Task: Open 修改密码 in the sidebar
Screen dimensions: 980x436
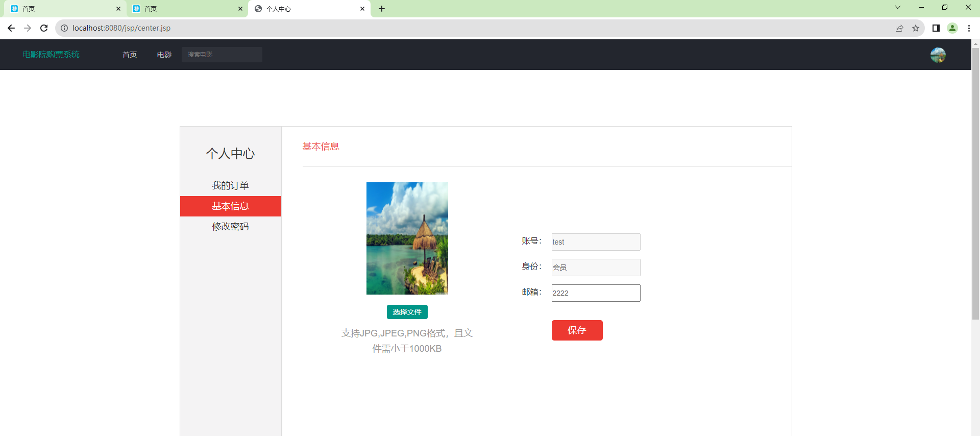Action: (x=230, y=226)
